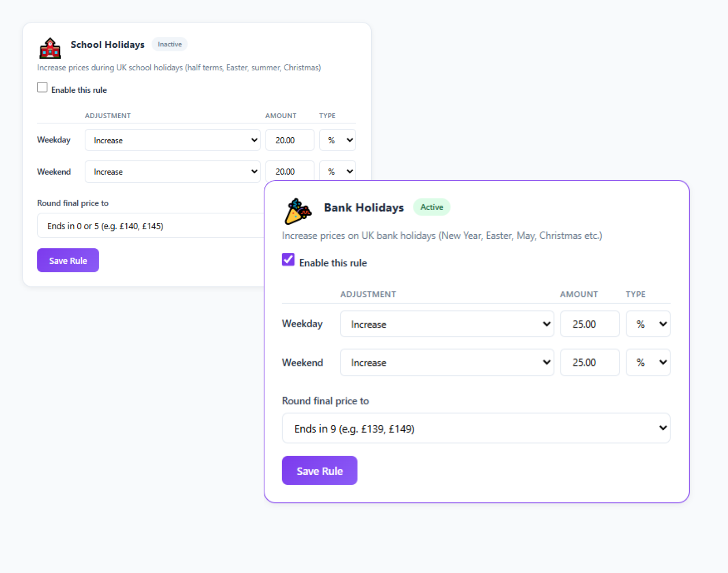Enable the School Holidays rule
Image resolution: width=728 pixels, height=573 pixels.
click(x=42, y=87)
